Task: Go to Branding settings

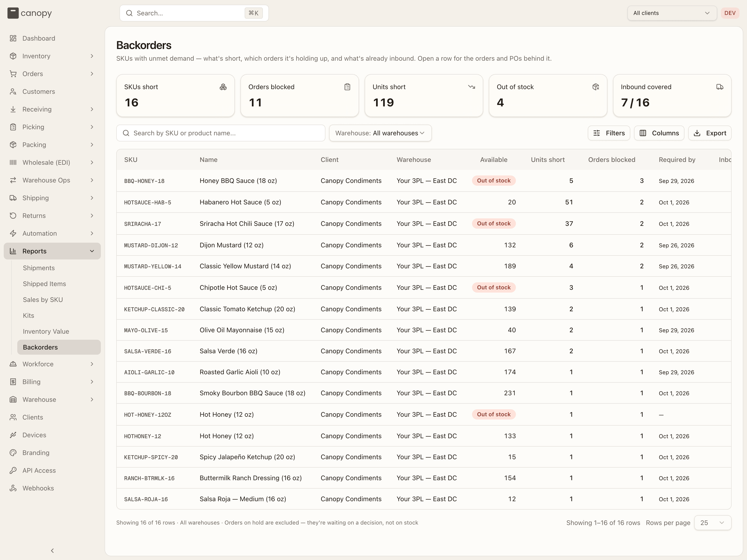Action: pos(52,453)
